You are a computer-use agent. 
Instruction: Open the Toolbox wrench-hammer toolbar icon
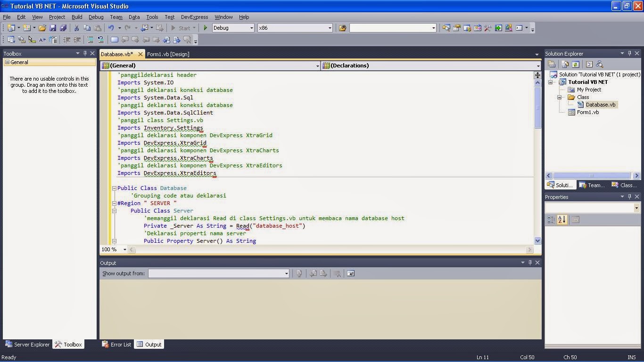click(488, 28)
